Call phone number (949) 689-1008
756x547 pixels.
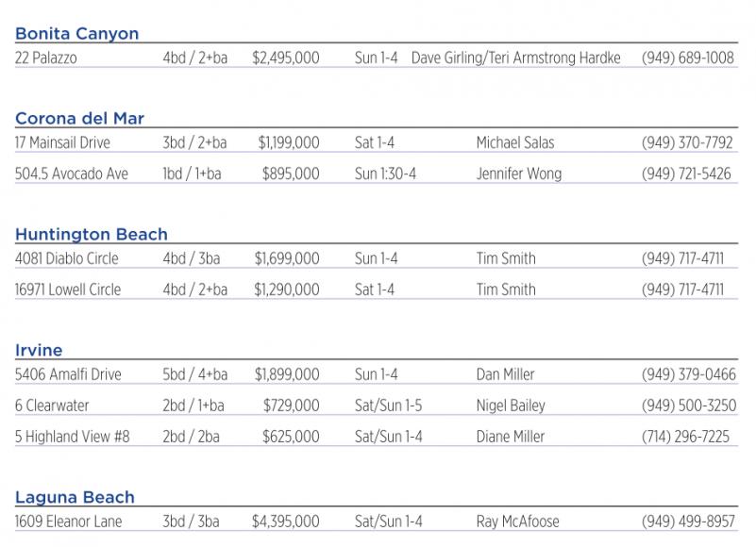[687, 58]
